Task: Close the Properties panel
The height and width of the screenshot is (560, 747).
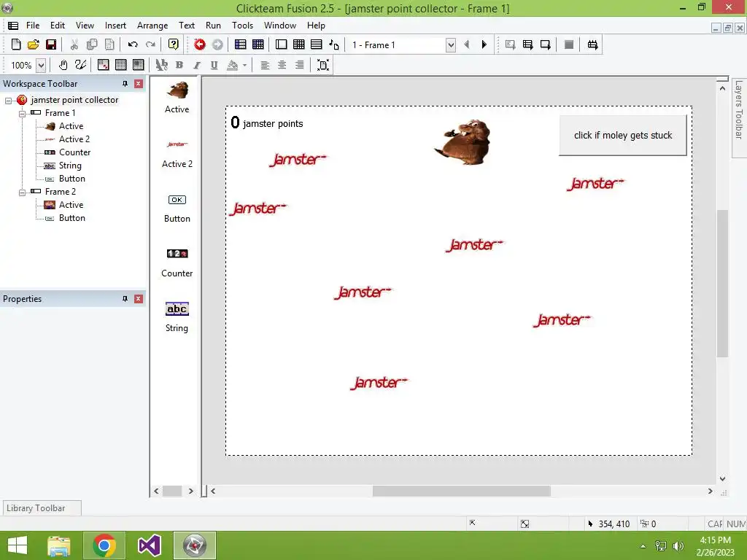Action: coord(139,299)
